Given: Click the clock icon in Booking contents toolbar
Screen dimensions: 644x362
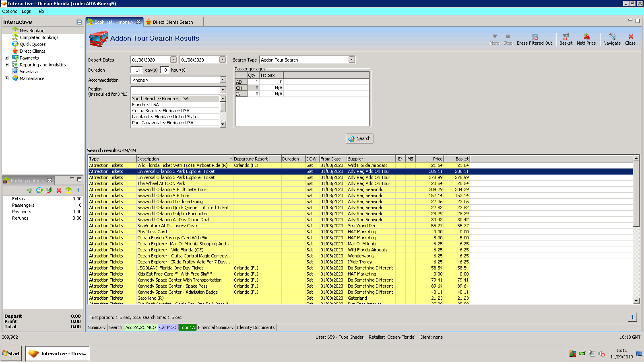Looking at the screenshot, I should click(x=39, y=190).
